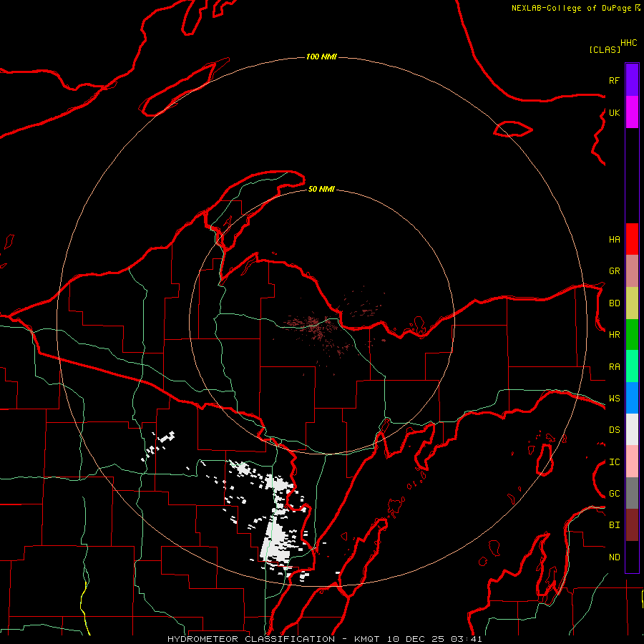644x644 pixels.
Task: Click the BD legend label
Action: coord(614,303)
